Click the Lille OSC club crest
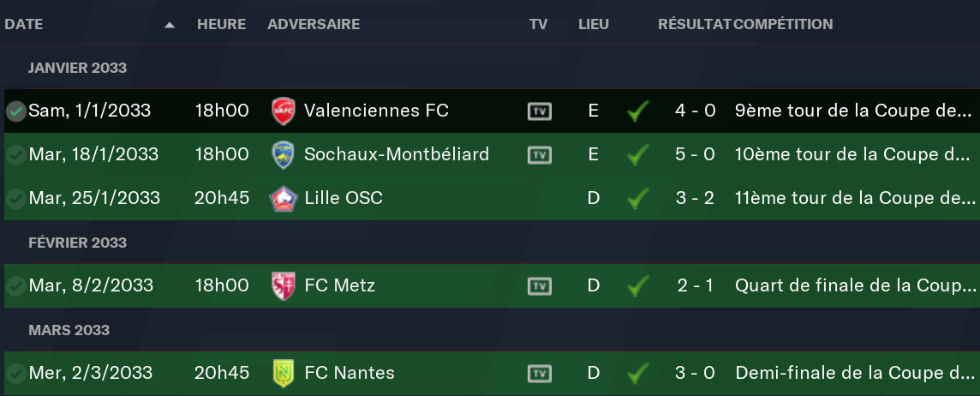The width and height of the screenshot is (980, 396). coord(283,199)
